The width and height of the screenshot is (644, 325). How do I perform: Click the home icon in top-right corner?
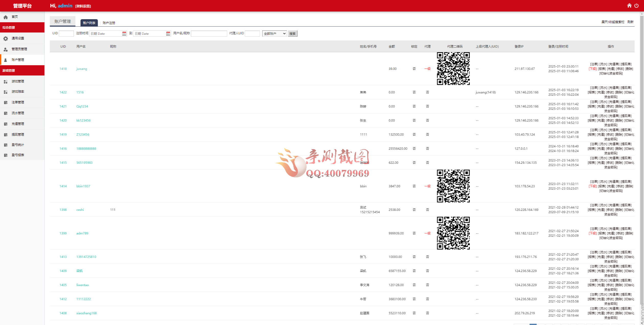[x=629, y=5]
